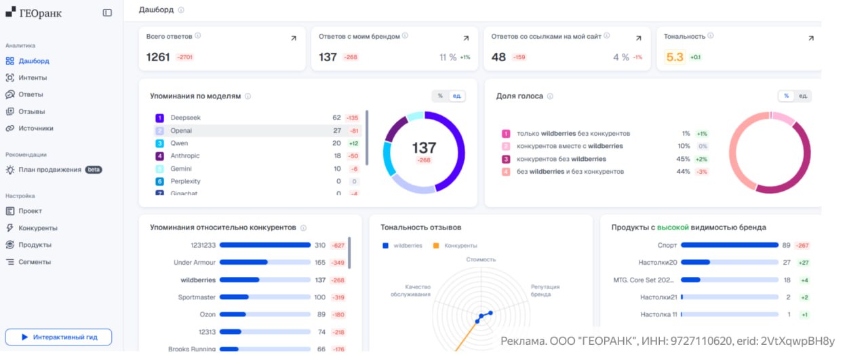
Task: Collapse the sidebar with panel toggle icon
Action: (107, 12)
